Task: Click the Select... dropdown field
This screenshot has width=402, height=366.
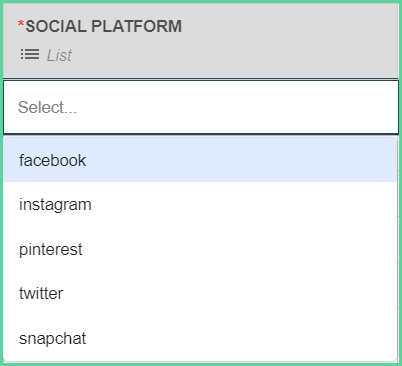Action: 201,107
